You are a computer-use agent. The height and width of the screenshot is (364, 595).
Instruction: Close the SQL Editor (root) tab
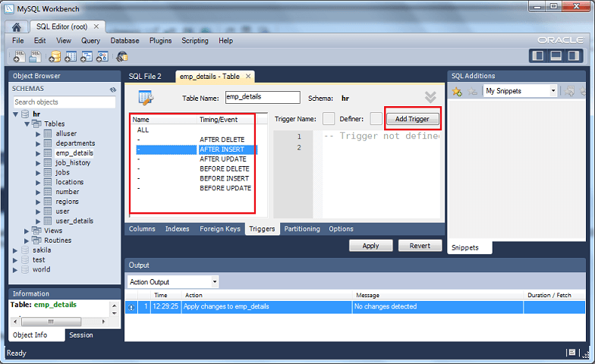click(x=96, y=26)
